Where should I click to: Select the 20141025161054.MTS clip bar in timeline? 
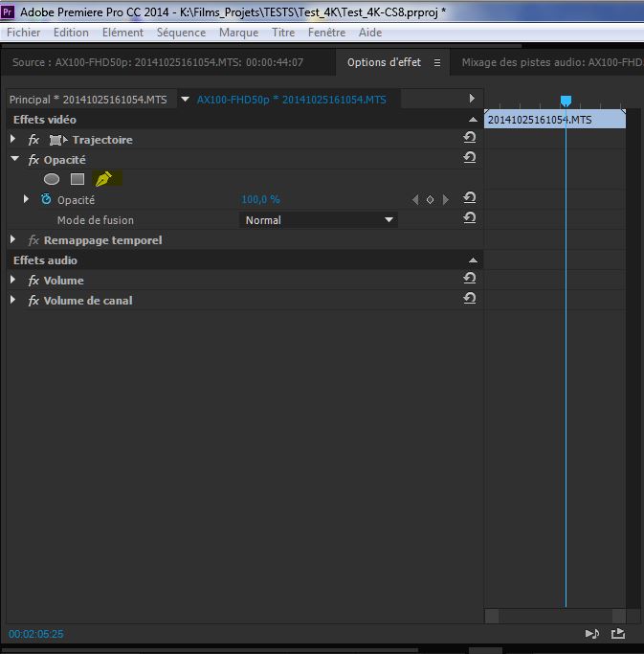coord(555,120)
